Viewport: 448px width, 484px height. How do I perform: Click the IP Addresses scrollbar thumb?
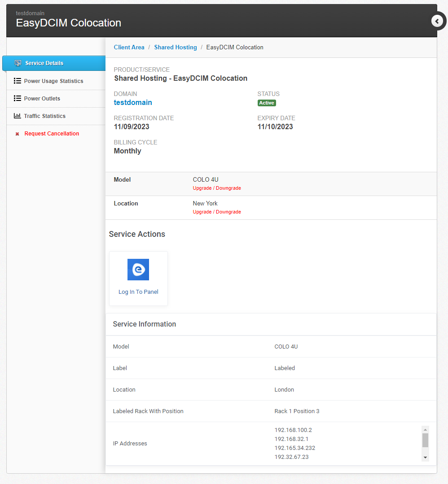(425, 440)
